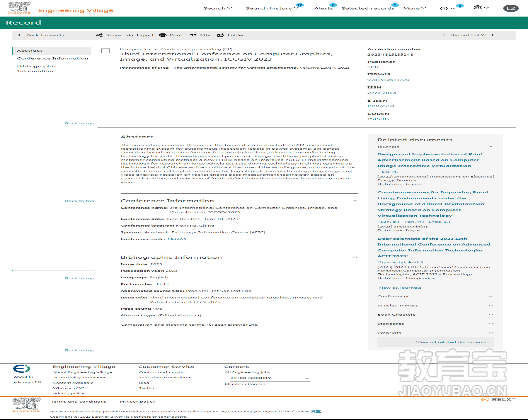Image resolution: width=528 pixels, height=420 pixels.
Task: Go back to search results
Action: tap(42, 35)
